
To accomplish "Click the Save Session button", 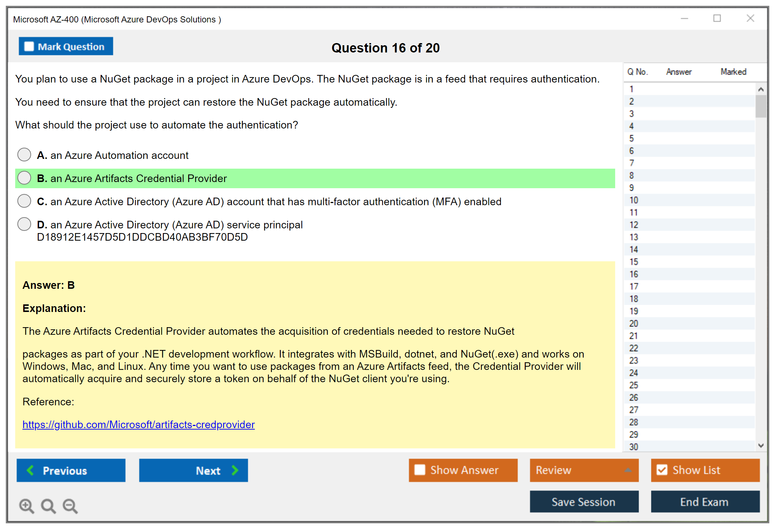I will click(584, 502).
